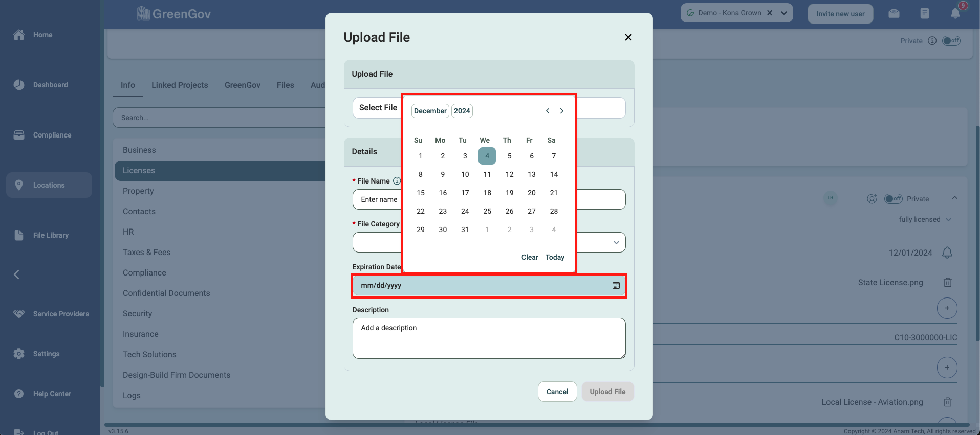980x435 pixels.
Task: Click the calendar icon in Expiration Date field
Action: (616, 286)
